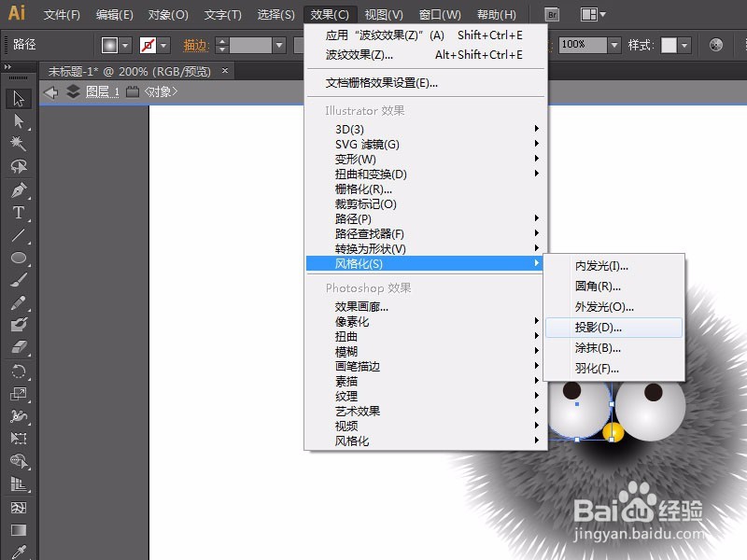
Task: Click the stroke weight stepper arrows
Action: pos(221,45)
